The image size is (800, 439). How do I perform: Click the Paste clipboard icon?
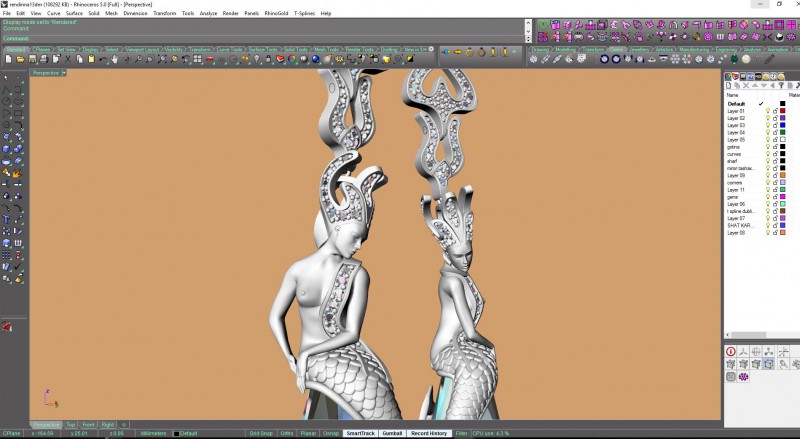(x=91, y=59)
